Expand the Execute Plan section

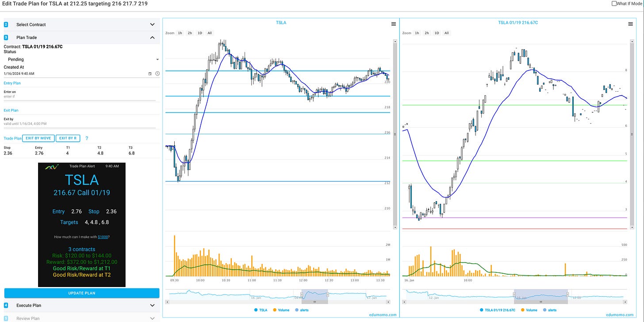(81, 305)
